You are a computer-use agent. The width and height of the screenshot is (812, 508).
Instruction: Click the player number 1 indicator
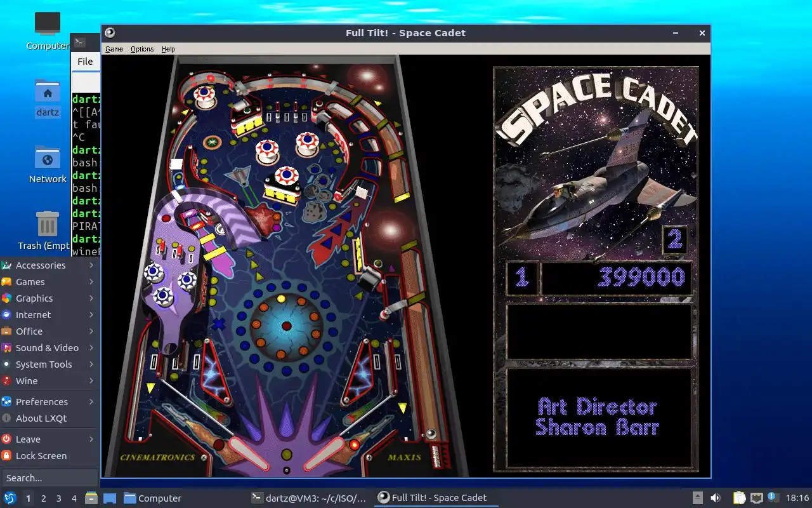click(x=522, y=277)
